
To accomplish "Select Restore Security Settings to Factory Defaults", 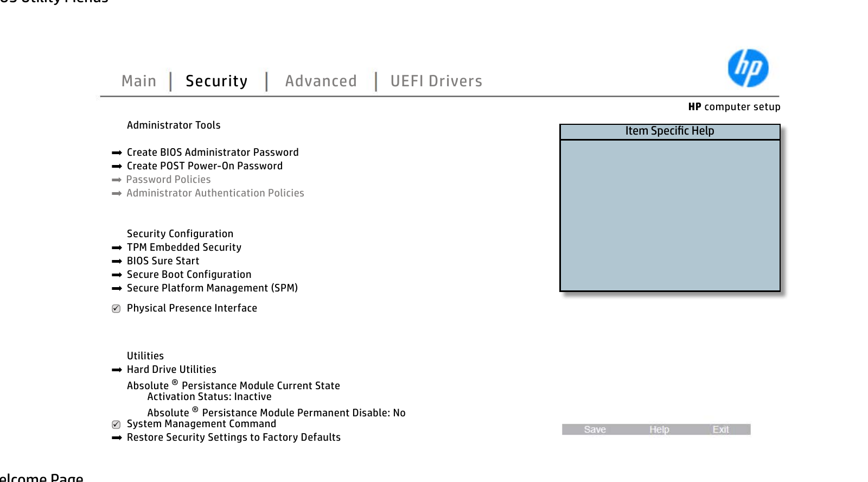I will pos(234,437).
